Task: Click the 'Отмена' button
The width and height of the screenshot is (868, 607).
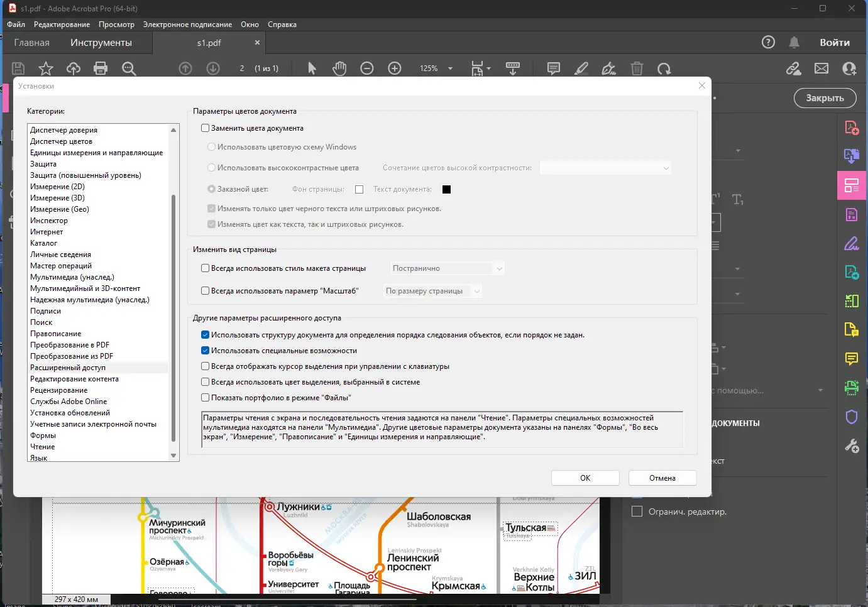Action: tap(662, 478)
